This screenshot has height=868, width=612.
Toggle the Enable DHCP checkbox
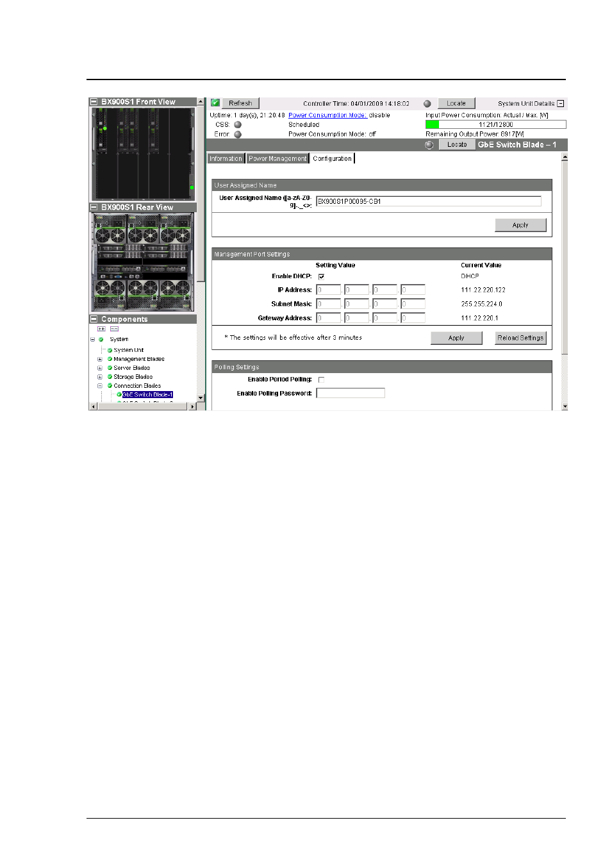[x=321, y=277]
